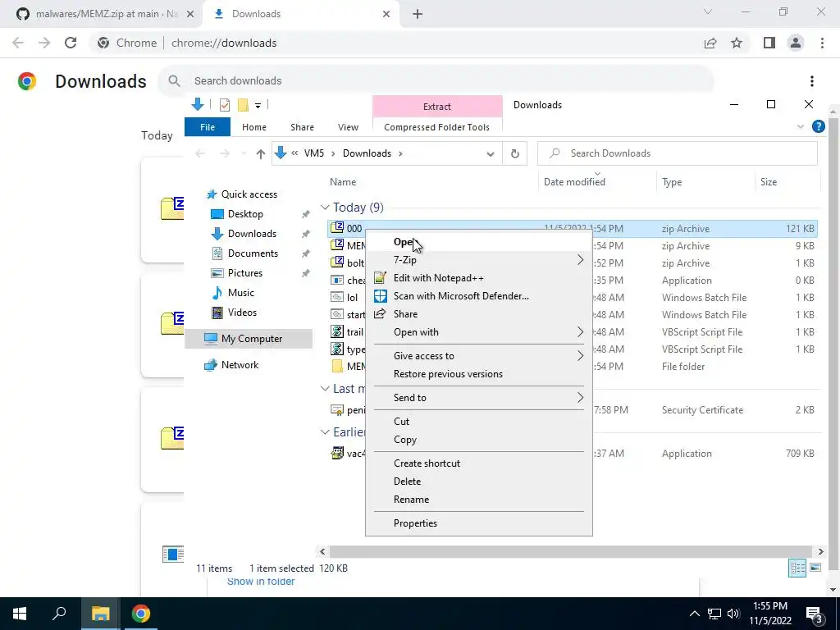Switch to large icons view layout
This screenshot has height=630, width=840.
tap(815, 568)
